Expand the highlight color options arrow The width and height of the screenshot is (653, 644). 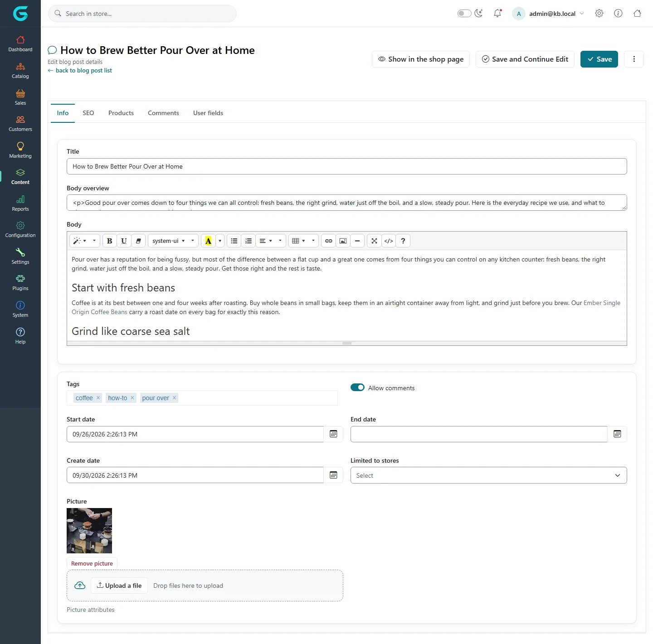tap(220, 241)
